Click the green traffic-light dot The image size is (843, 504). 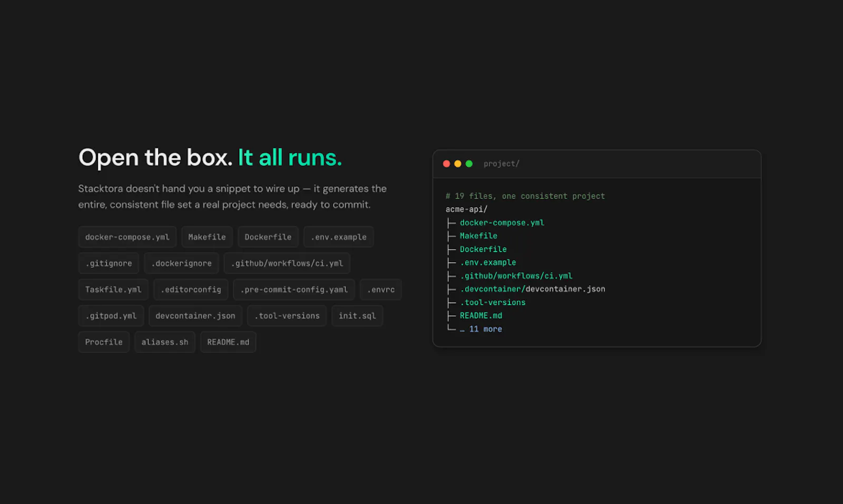click(469, 164)
